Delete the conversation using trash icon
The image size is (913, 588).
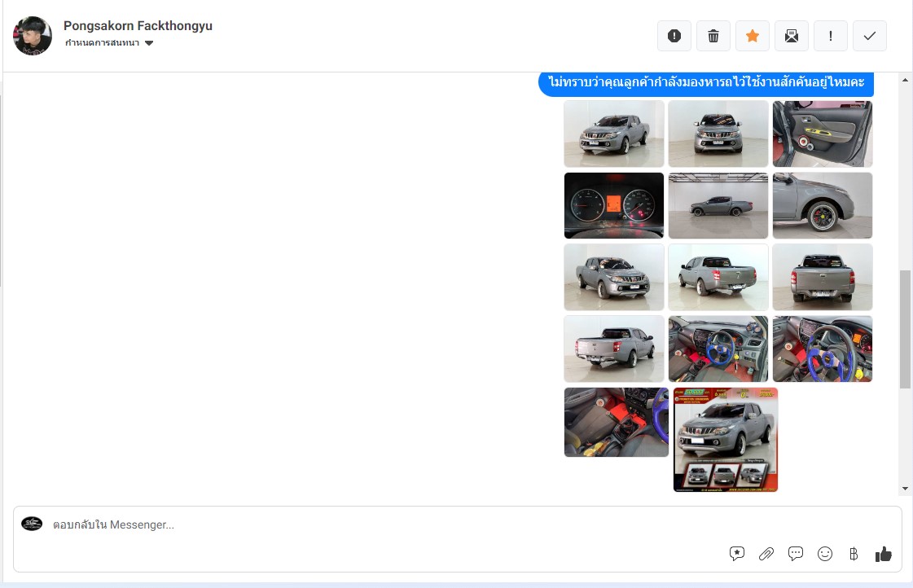(713, 36)
